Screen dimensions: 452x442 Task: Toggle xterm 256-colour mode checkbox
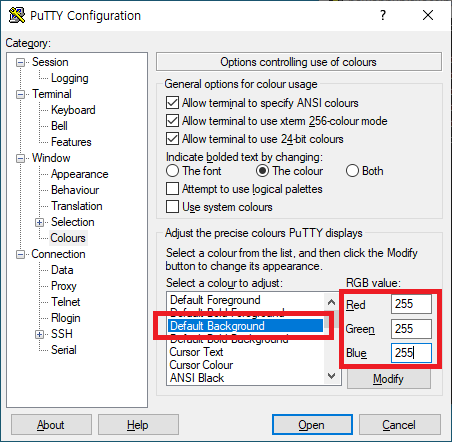click(172, 121)
